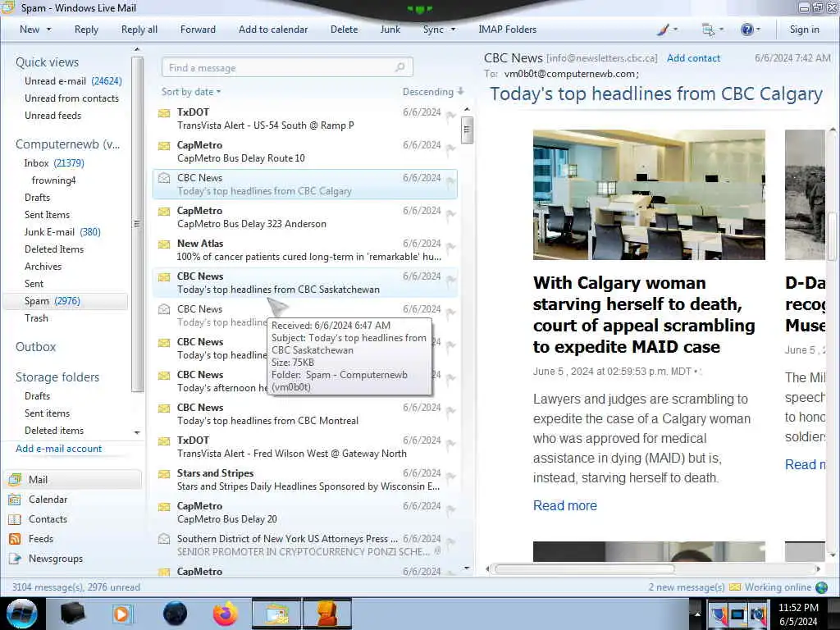Open Calendar view icon in sidebar
Viewport: 840px width, 630px height.
point(15,500)
